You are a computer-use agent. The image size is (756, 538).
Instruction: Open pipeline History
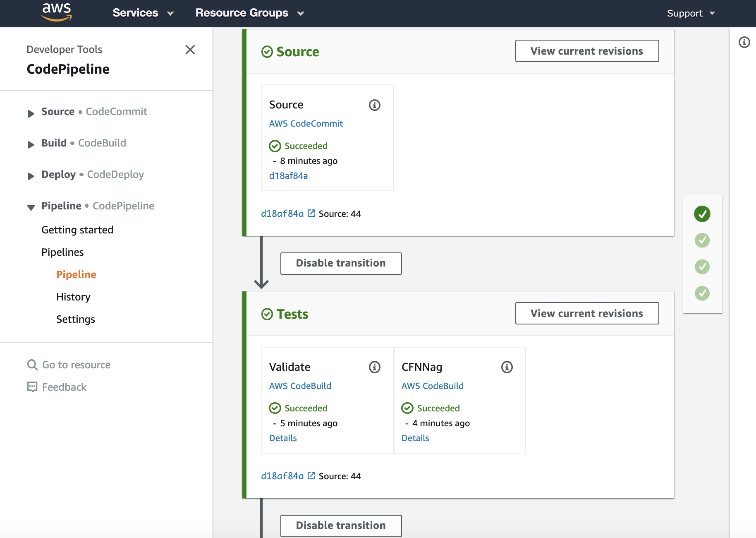coord(73,297)
